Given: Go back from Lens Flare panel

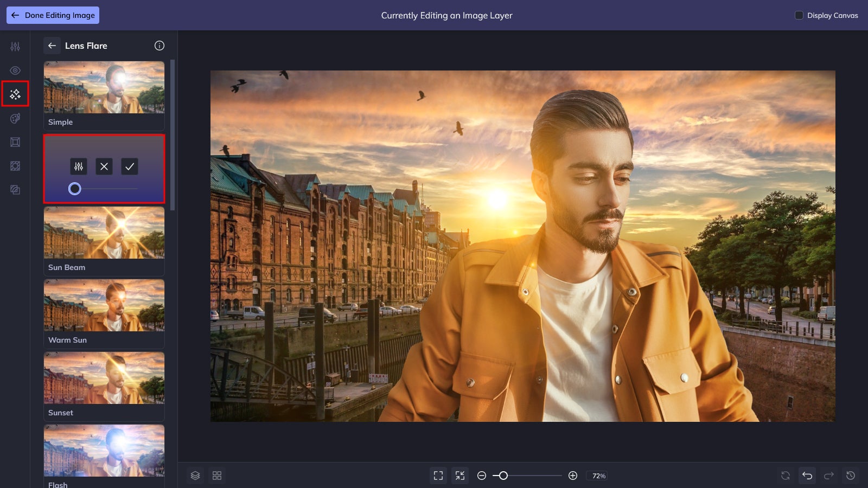Looking at the screenshot, I should [52, 46].
